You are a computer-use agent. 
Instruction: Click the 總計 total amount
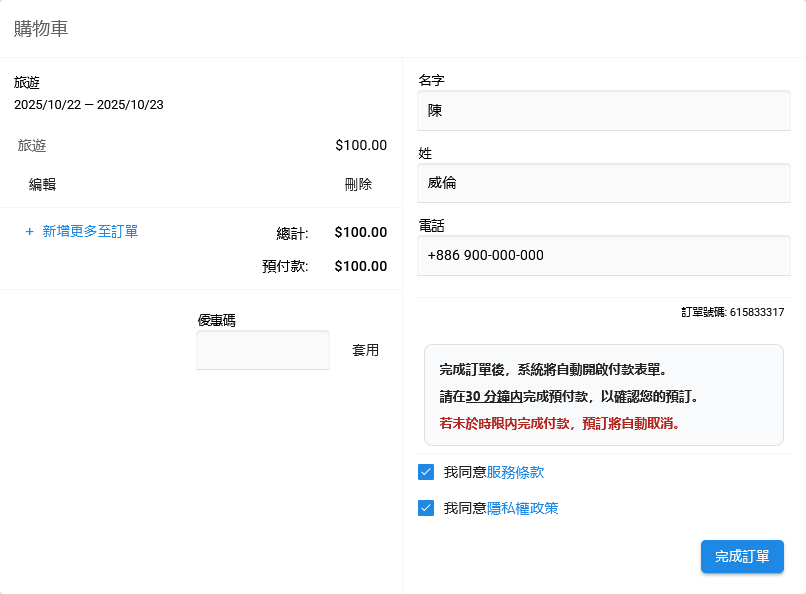(360, 233)
